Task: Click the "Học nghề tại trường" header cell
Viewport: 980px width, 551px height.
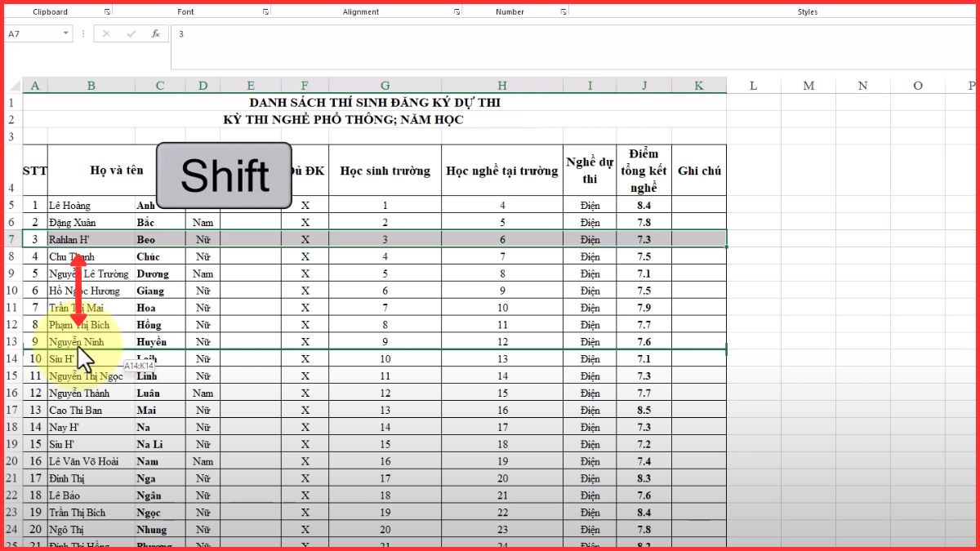Action: click(502, 171)
